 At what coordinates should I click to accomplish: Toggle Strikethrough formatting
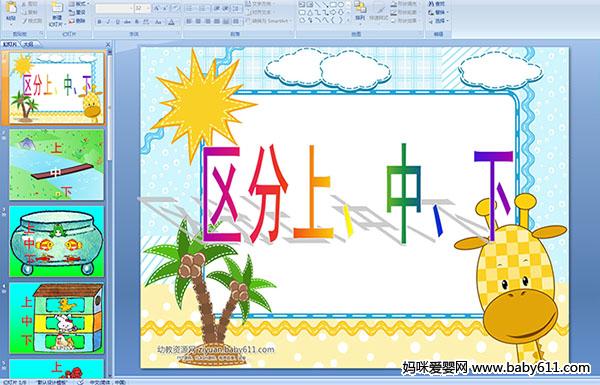127,22
